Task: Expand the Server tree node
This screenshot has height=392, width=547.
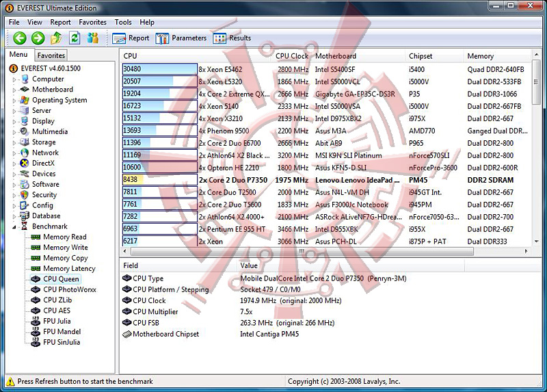Action: 14,111
